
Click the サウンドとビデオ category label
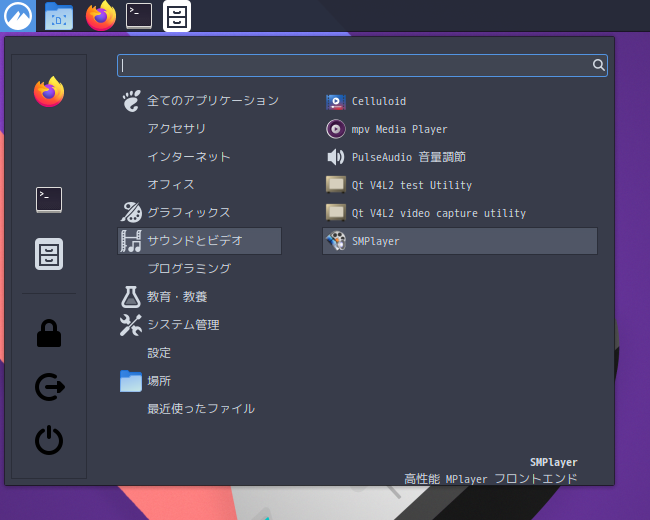pos(195,241)
